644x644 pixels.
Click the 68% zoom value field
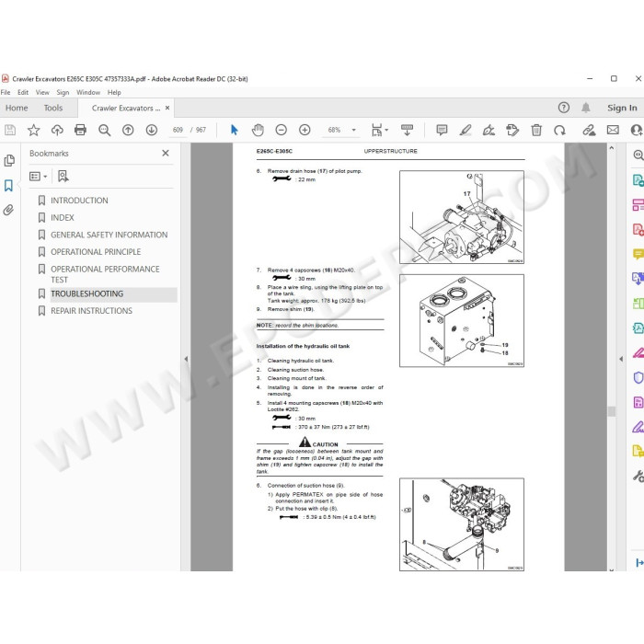(334, 131)
